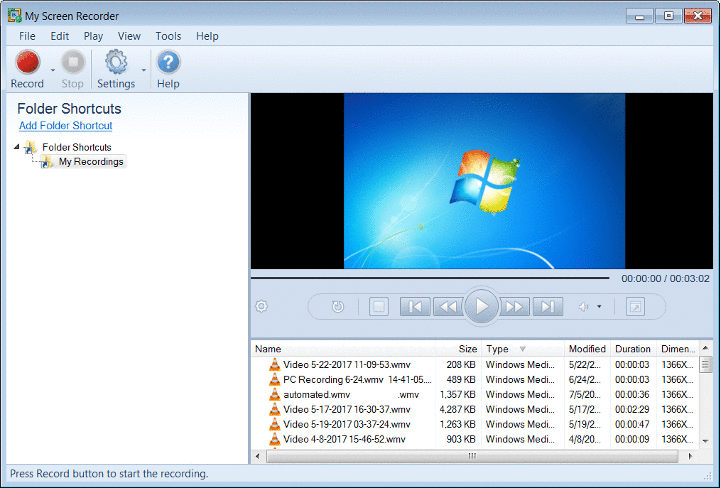Click the fast forward button

pos(514,307)
